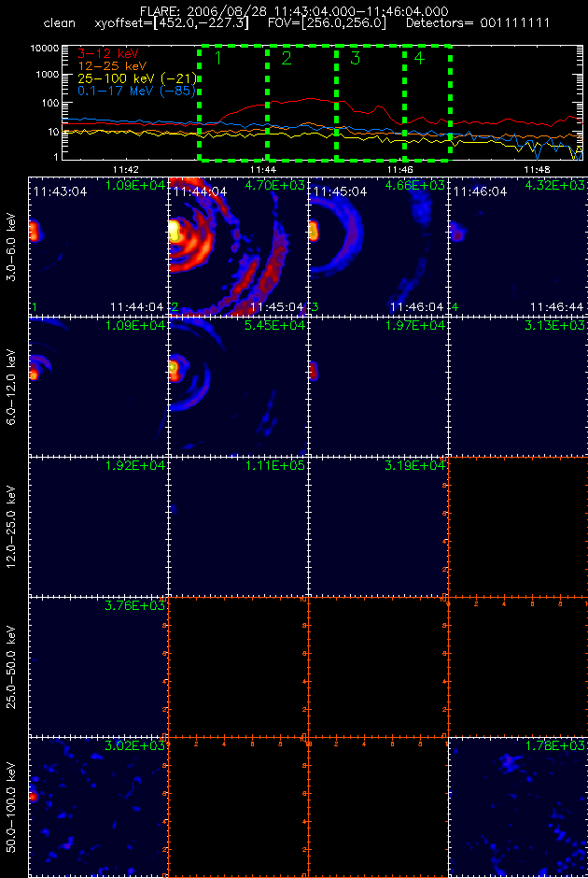The height and width of the screenshot is (878, 588).
Task: Select interval number 2 in the lightcurve
Action: [287, 58]
